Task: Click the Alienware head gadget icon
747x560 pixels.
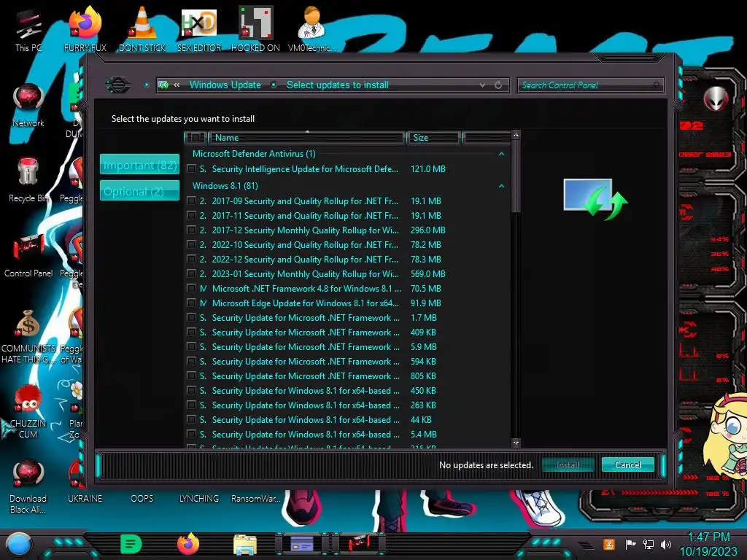Action: tap(716, 99)
